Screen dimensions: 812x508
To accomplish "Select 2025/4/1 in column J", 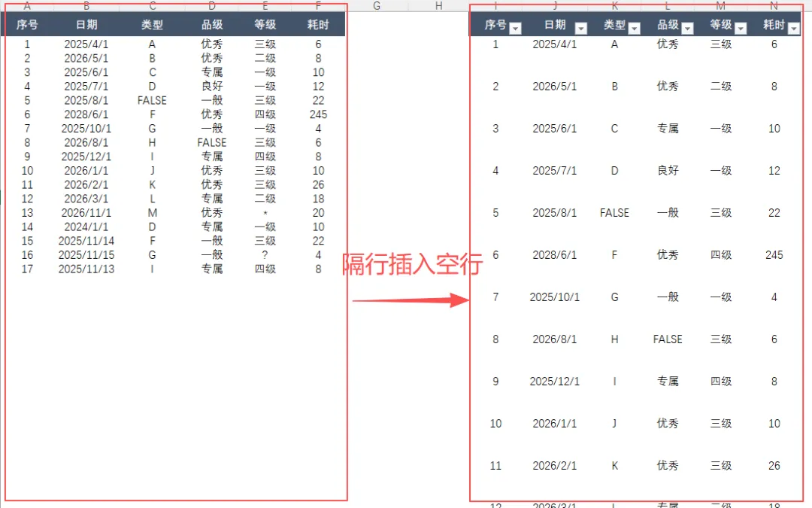I will coord(555,44).
